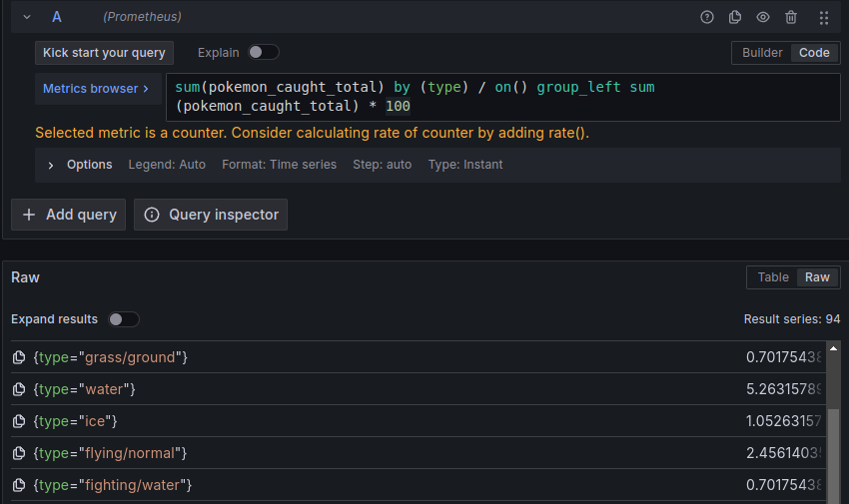Duplicate query A with copy icon
849x504 pixels.
tap(735, 17)
